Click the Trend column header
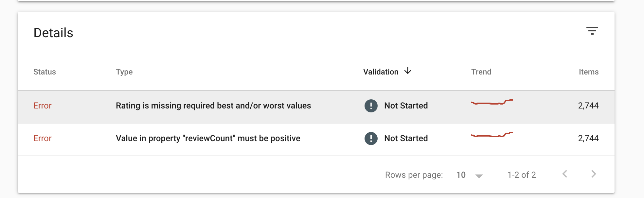644x198 pixels. (481, 72)
